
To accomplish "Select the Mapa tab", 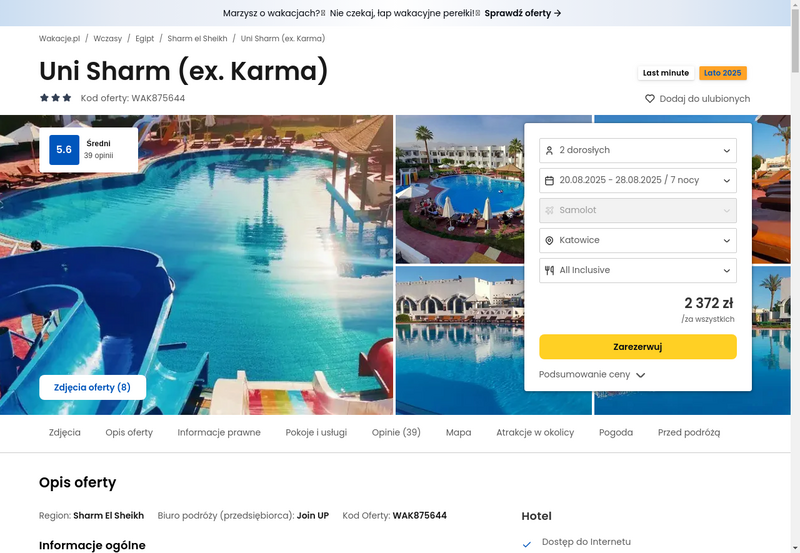I will (x=458, y=433).
